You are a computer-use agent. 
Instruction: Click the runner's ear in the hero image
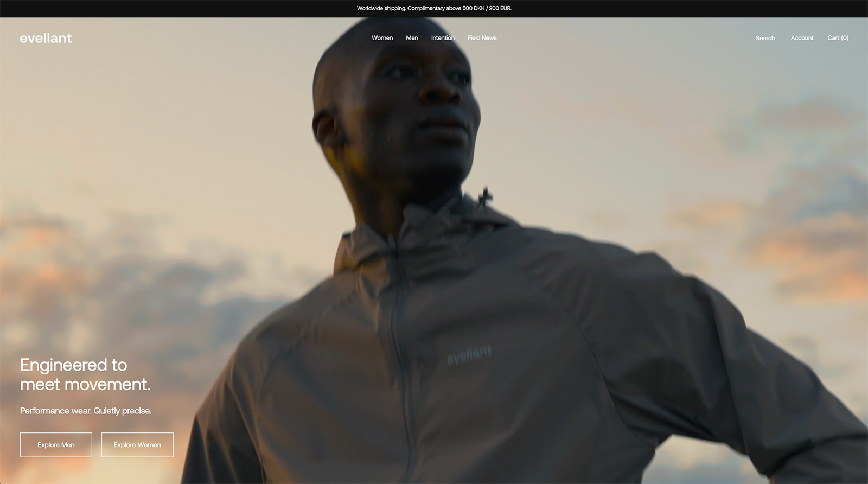pos(324,128)
